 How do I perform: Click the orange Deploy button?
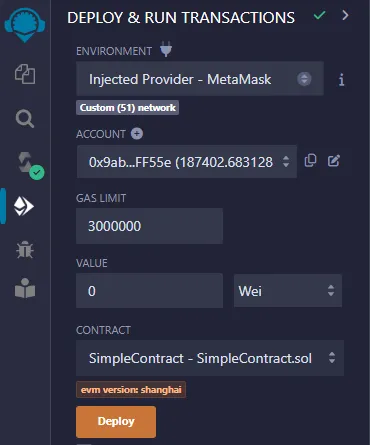pos(116,422)
